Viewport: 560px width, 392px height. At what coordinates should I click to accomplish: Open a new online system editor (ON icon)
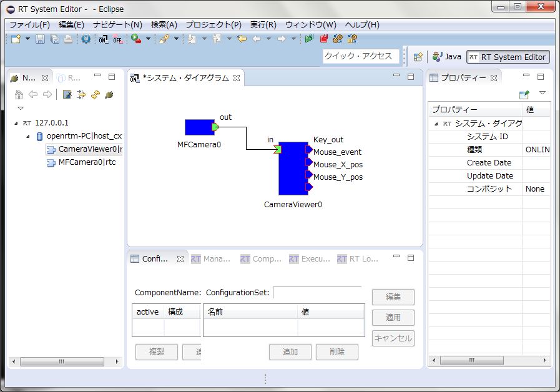tap(103, 39)
